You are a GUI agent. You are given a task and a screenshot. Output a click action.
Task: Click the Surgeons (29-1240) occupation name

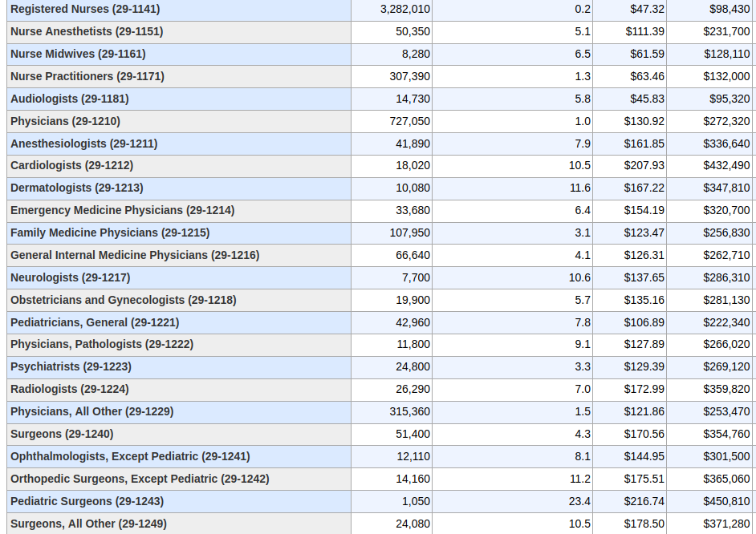pos(62,435)
